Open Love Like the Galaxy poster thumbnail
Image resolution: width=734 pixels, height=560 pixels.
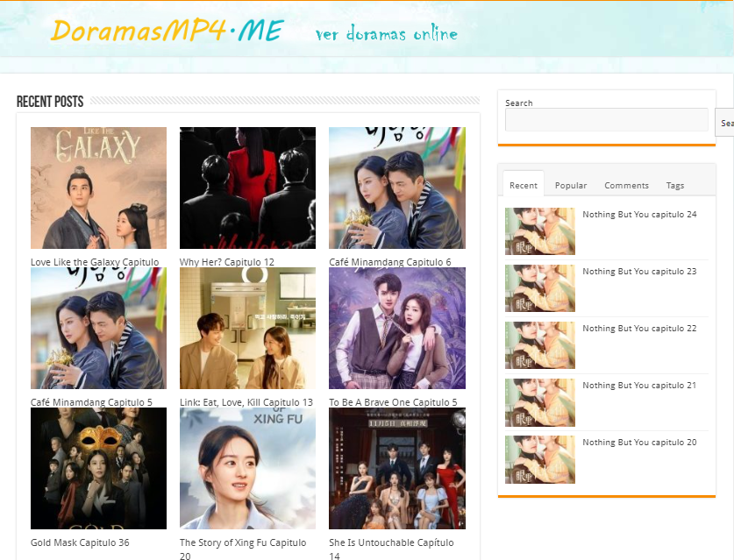[98, 188]
